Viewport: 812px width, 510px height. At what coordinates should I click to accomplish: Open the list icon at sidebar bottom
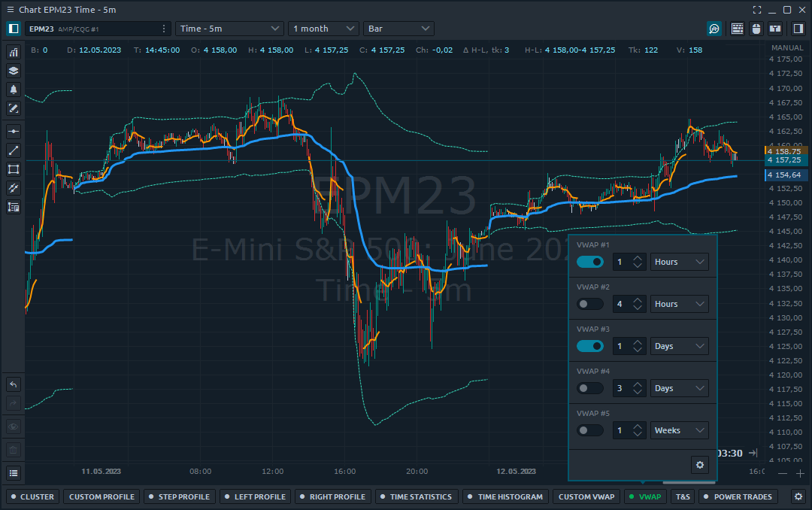pos(14,473)
